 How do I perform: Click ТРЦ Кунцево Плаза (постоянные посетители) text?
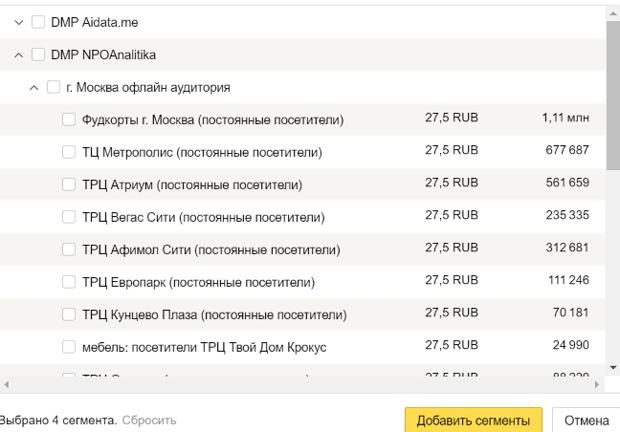click(x=214, y=315)
